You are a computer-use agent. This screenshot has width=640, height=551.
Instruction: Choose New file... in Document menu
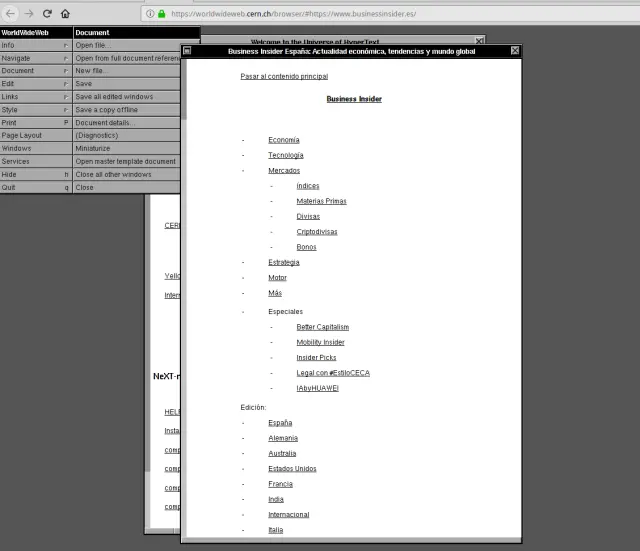tap(127, 71)
